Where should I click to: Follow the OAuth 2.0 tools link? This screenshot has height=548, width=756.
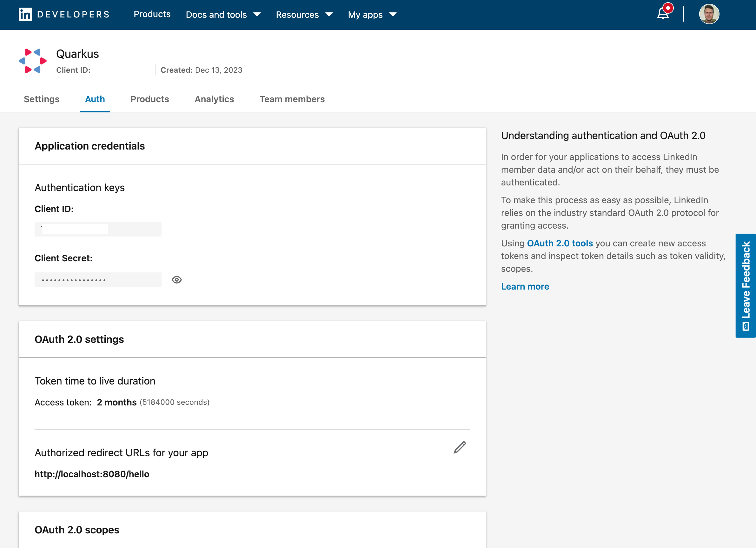click(x=560, y=243)
